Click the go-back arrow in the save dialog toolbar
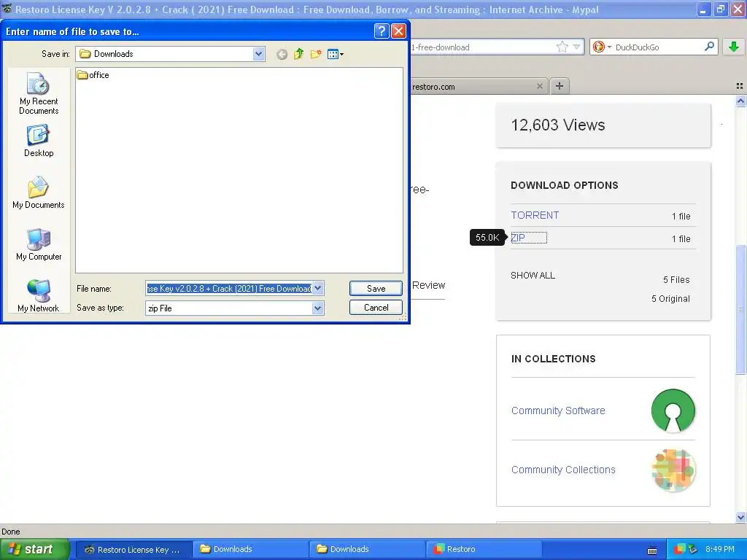The image size is (747, 560). tap(282, 54)
